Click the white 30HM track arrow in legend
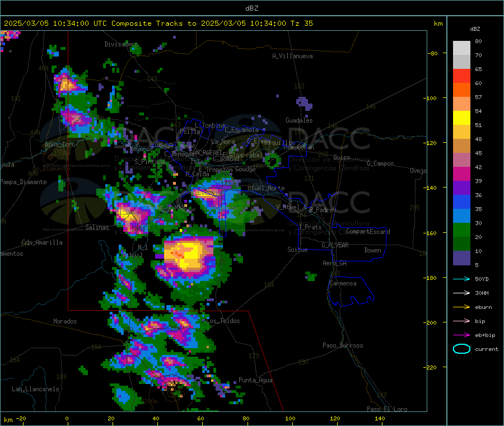 461,293
